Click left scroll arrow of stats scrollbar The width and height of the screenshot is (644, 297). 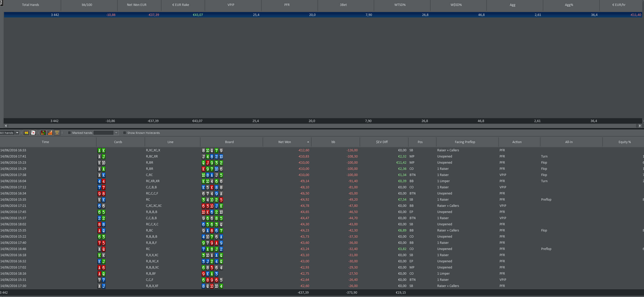click(x=6, y=126)
